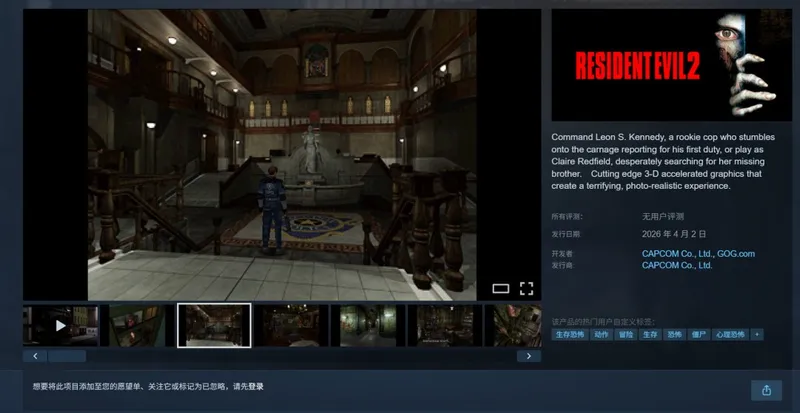The image size is (800, 413).
Task: Select the 僵尸 tag
Action: [698, 334]
